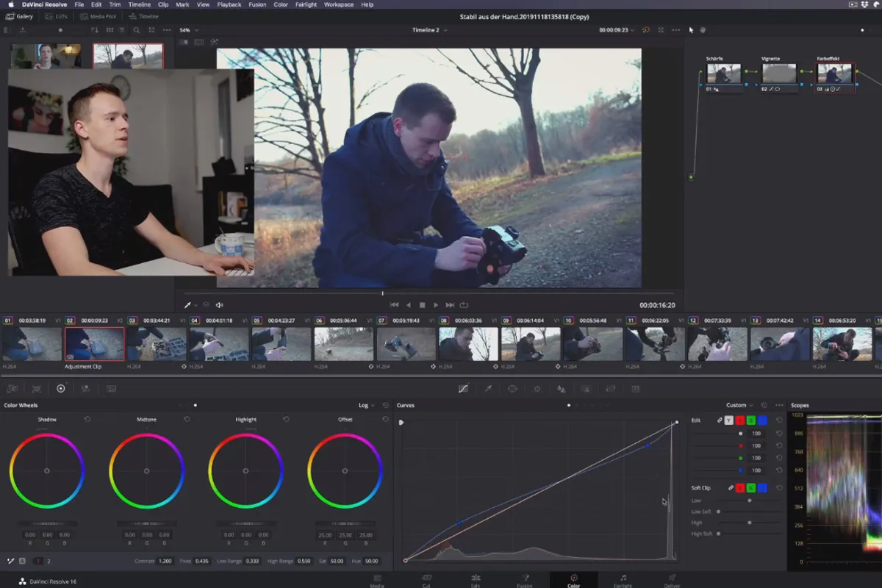Select the arrow pointer tool above viewer
Screen dimensions: 882x588
(x=691, y=30)
